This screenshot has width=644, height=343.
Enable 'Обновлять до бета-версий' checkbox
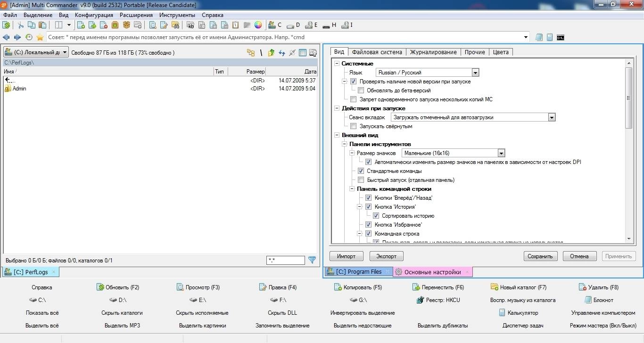[361, 90]
